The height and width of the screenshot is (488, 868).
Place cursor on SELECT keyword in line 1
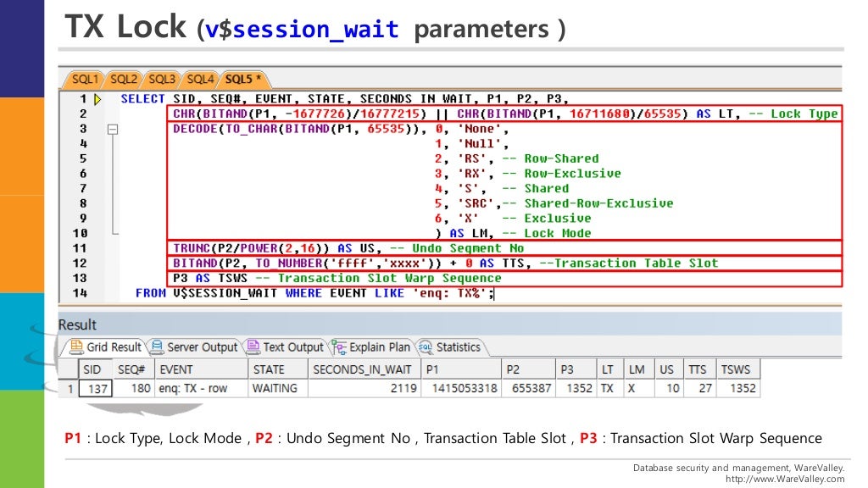142,99
